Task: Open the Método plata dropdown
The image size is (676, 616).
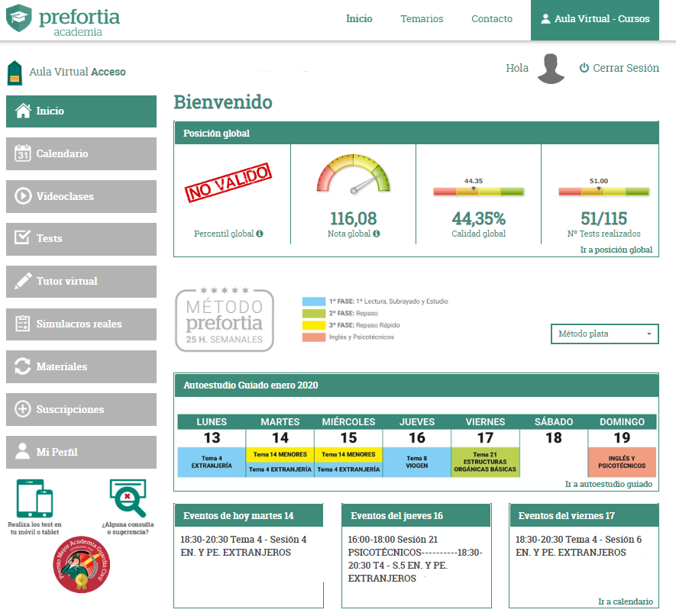Action: (x=604, y=334)
